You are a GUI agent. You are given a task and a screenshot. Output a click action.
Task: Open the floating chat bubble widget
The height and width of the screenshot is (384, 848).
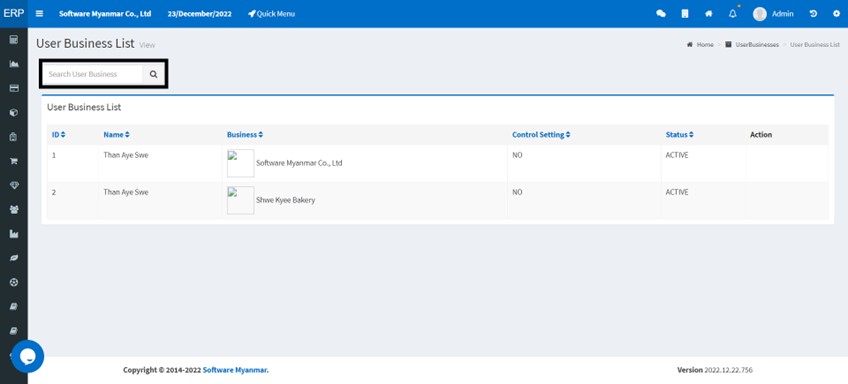(x=28, y=356)
